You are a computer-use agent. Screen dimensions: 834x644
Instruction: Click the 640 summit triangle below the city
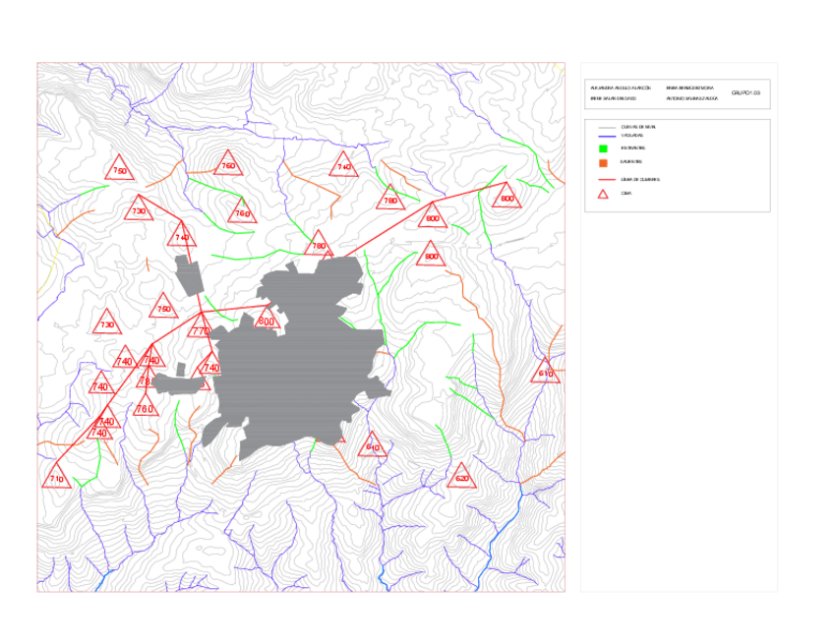point(372,445)
